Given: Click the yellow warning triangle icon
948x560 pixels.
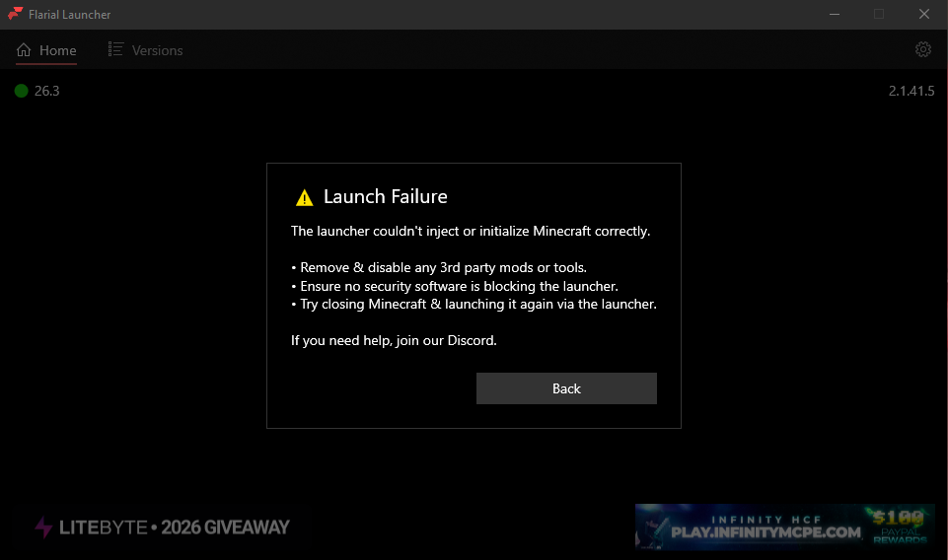Looking at the screenshot, I should pos(304,197).
